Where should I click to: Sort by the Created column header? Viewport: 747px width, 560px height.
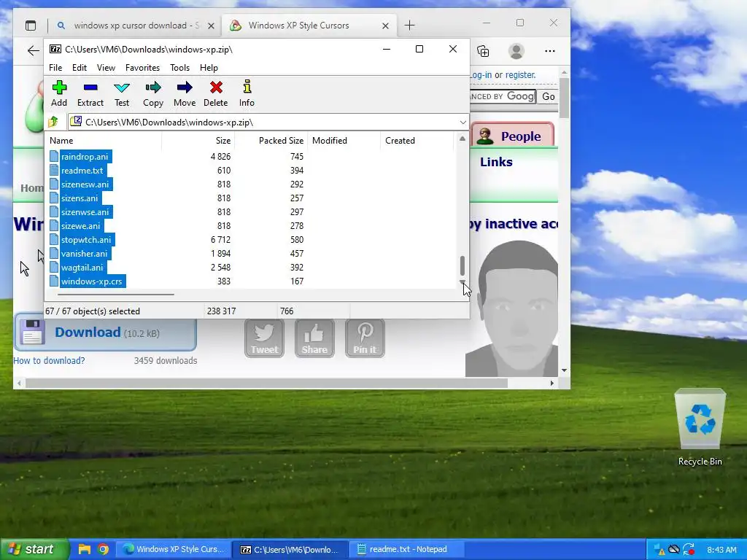click(x=417, y=141)
